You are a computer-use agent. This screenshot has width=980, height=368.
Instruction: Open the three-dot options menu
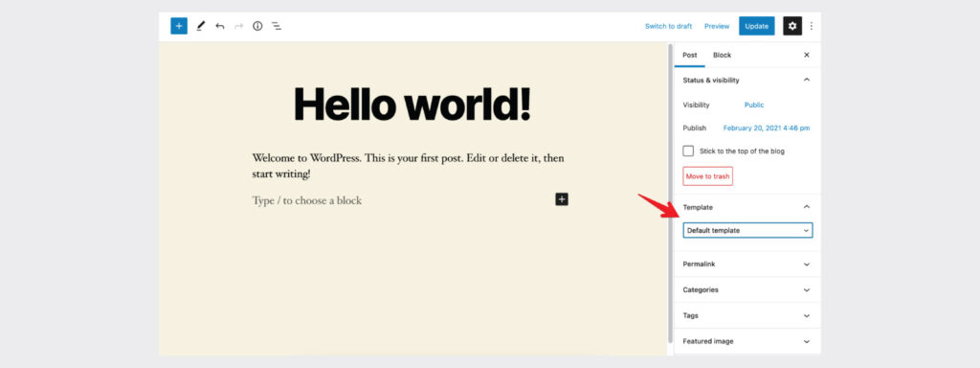tap(812, 26)
